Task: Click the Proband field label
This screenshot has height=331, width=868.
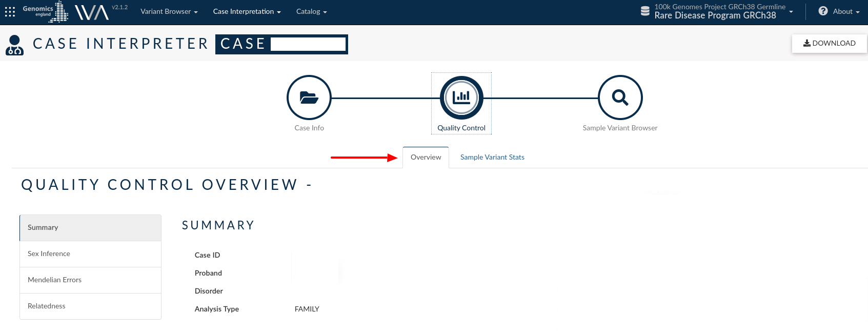Action: 208,273
